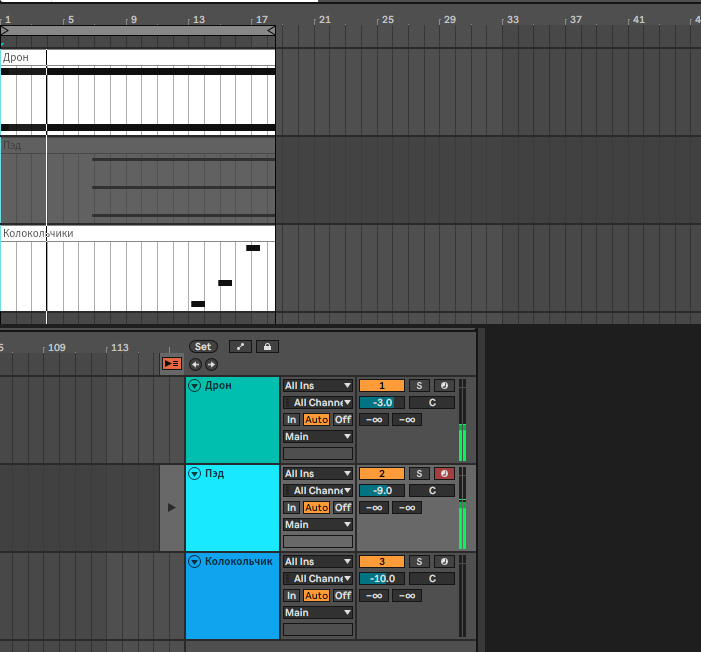Jump to next locator arrow

coord(211,364)
